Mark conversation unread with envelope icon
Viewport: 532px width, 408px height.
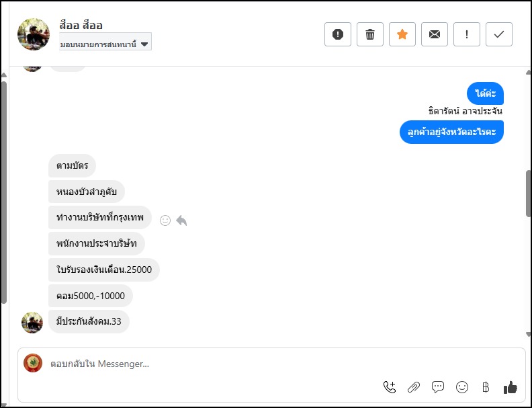pos(435,34)
